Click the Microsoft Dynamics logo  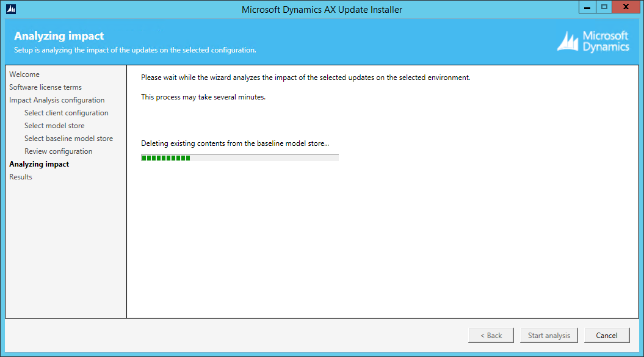coord(593,41)
